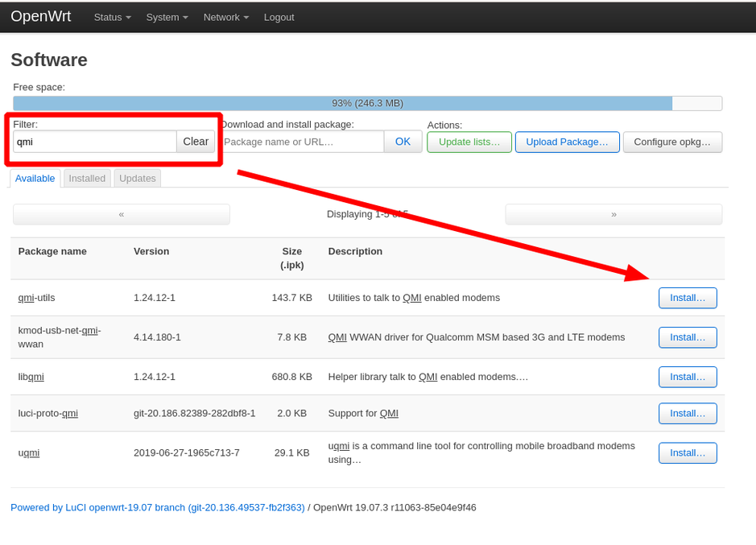756x545 pixels.
Task: Install the kmod-usb-net-qmi-wwan driver
Action: tap(688, 336)
